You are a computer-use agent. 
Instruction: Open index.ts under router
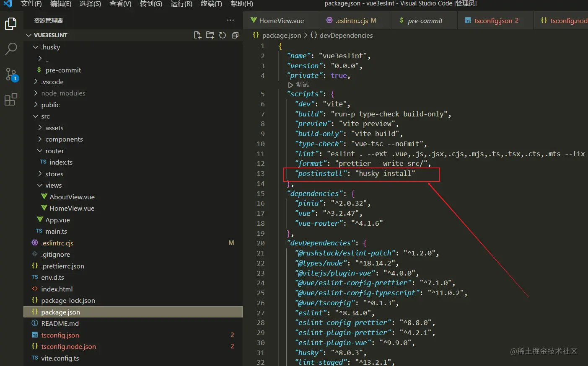133,162
